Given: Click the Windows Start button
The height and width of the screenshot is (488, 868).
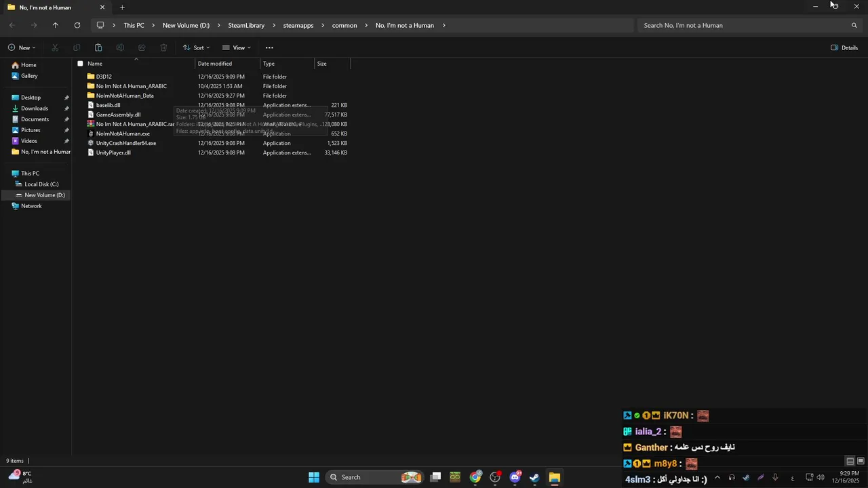Looking at the screenshot, I should (x=314, y=477).
